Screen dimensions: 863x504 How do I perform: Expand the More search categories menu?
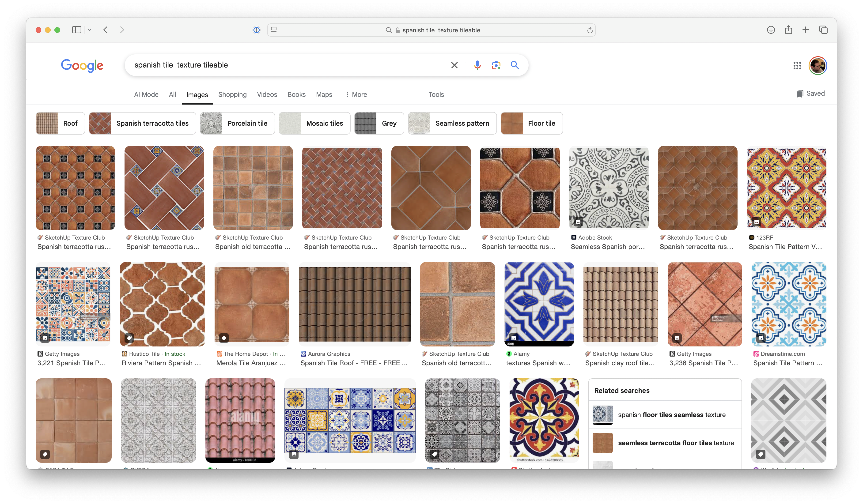point(356,94)
